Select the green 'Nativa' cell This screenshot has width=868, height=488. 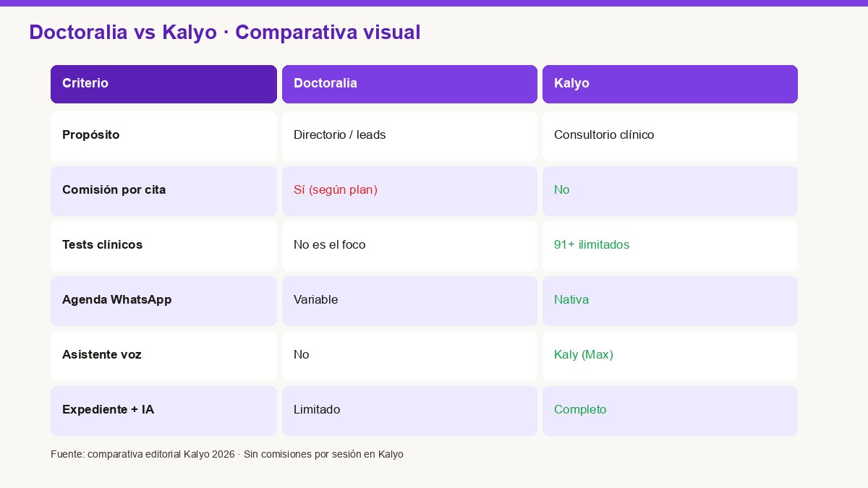click(670, 301)
